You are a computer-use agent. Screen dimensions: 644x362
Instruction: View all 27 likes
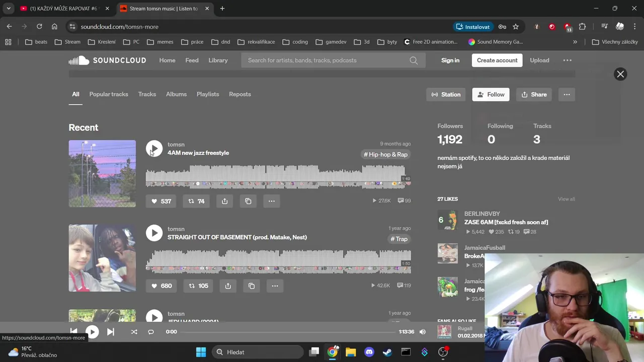pyautogui.click(x=566, y=199)
